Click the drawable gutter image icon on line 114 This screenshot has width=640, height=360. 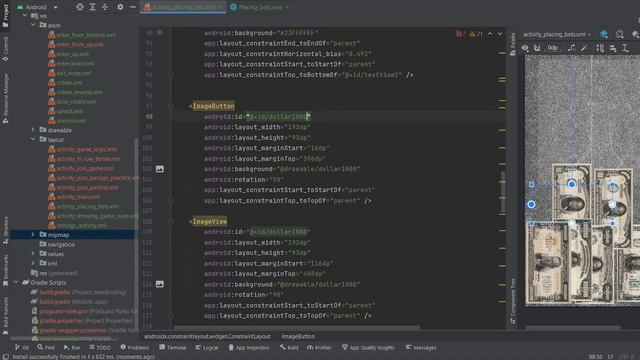(160, 284)
